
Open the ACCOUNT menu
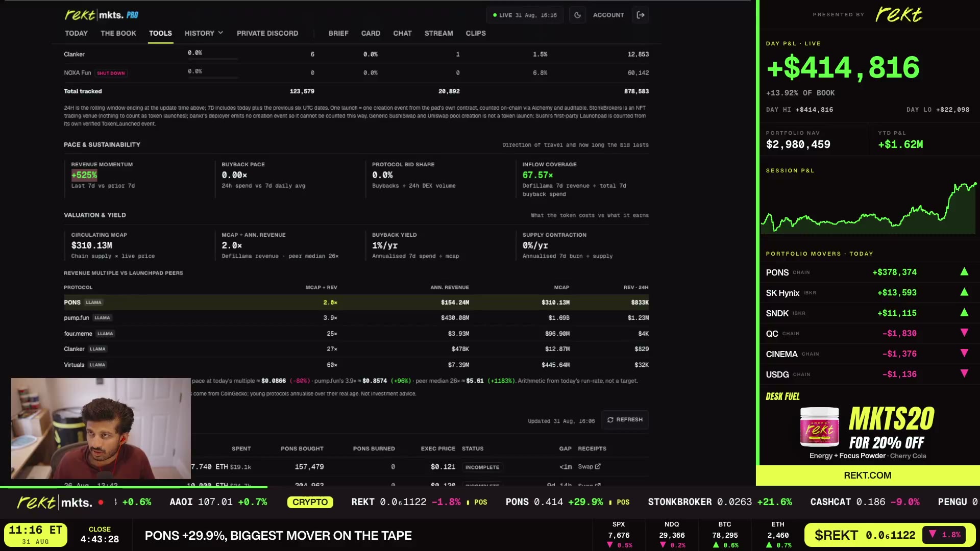pyautogui.click(x=608, y=15)
